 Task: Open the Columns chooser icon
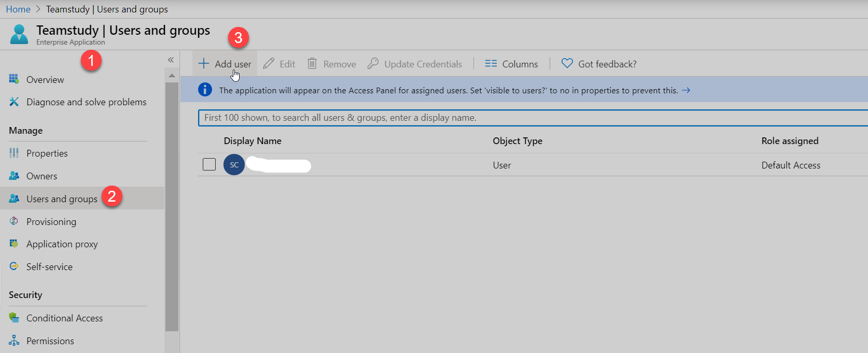(x=491, y=64)
